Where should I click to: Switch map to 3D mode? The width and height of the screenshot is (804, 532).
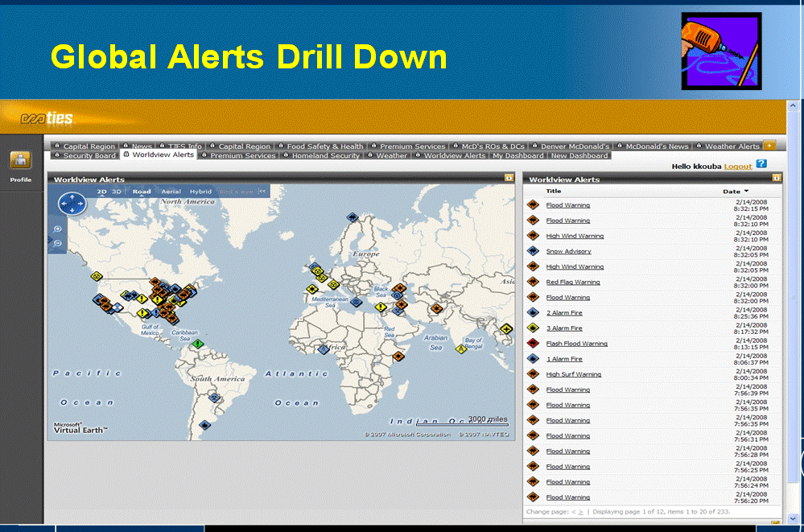pyautogui.click(x=117, y=192)
